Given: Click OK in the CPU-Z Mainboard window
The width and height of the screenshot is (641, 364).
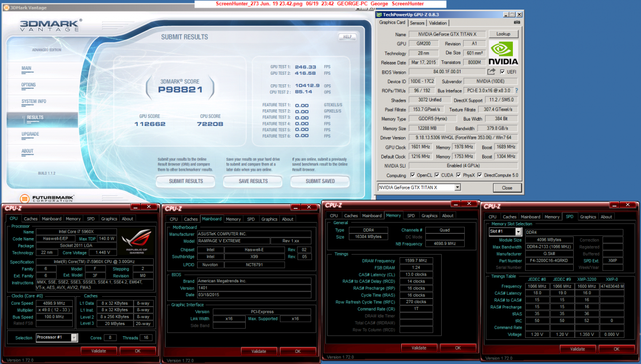Looking at the screenshot, I should pyautogui.click(x=298, y=351).
